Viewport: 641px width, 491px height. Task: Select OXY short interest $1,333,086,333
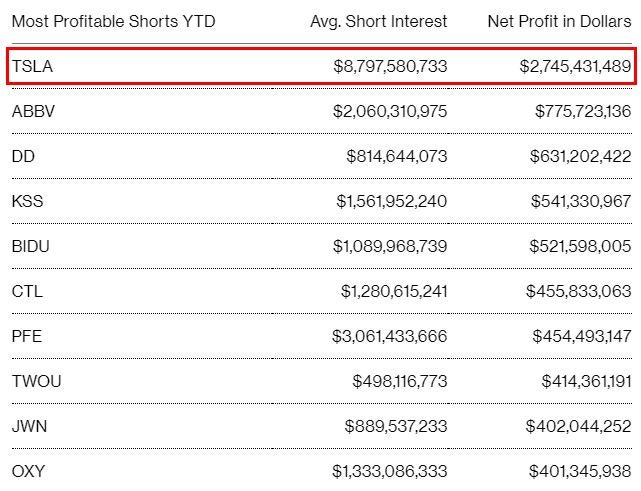pyautogui.click(x=390, y=471)
